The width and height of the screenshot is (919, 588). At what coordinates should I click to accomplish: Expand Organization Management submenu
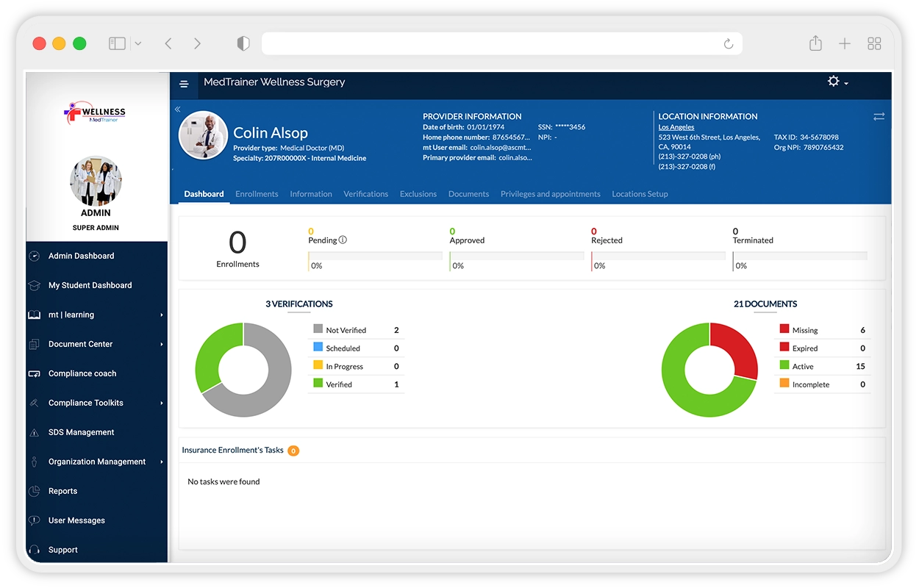pyautogui.click(x=161, y=462)
